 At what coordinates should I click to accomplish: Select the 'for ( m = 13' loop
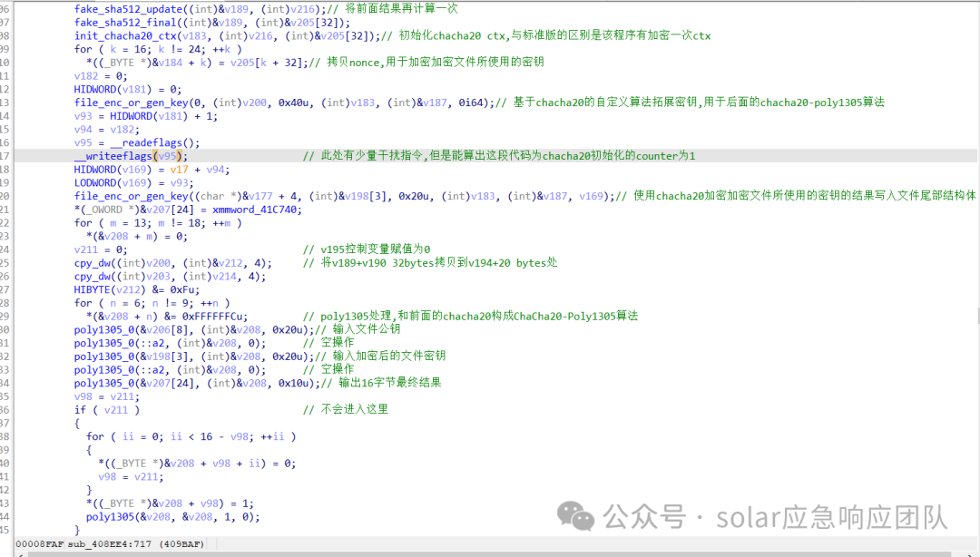pyautogui.click(x=158, y=223)
